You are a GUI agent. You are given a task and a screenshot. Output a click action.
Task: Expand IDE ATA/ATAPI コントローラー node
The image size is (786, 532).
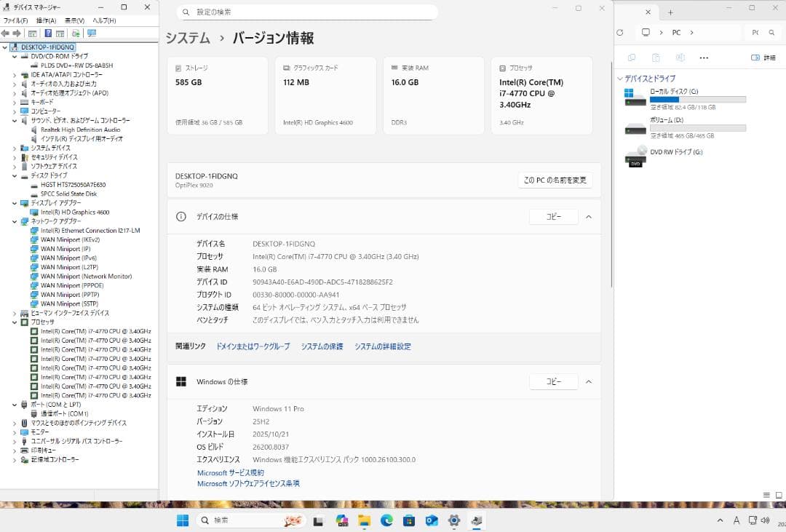click(x=15, y=75)
